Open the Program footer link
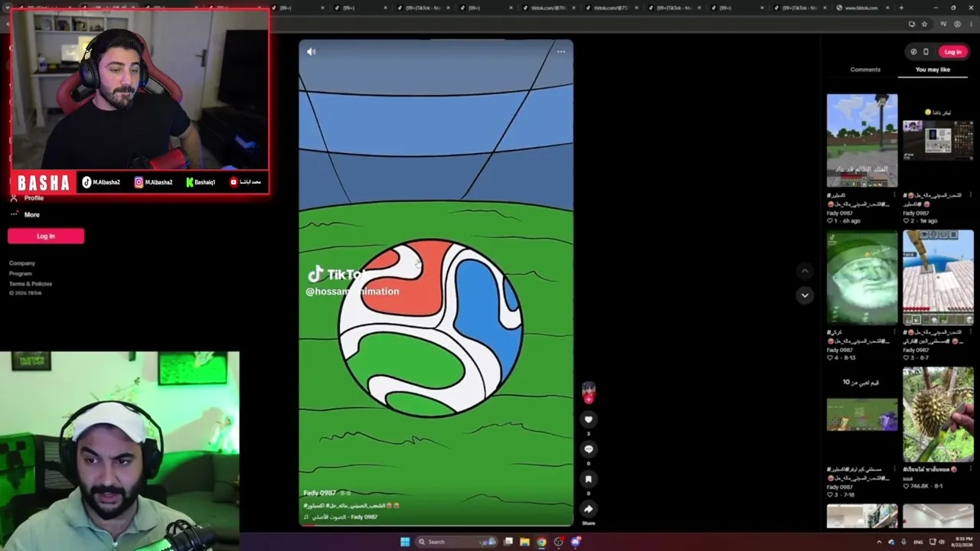The height and width of the screenshot is (551, 980). pyautogui.click(x=21, y=274)
